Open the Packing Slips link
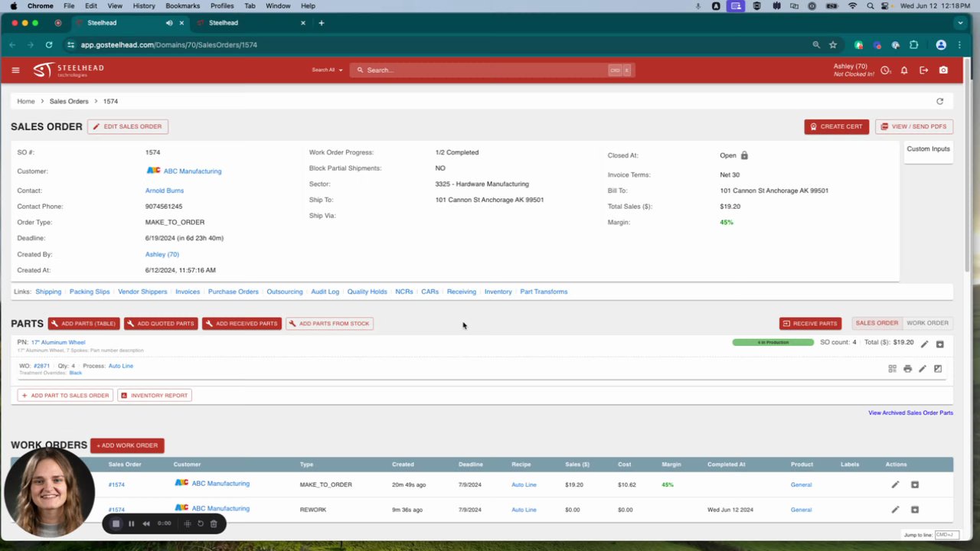 [x=90, y=292]
